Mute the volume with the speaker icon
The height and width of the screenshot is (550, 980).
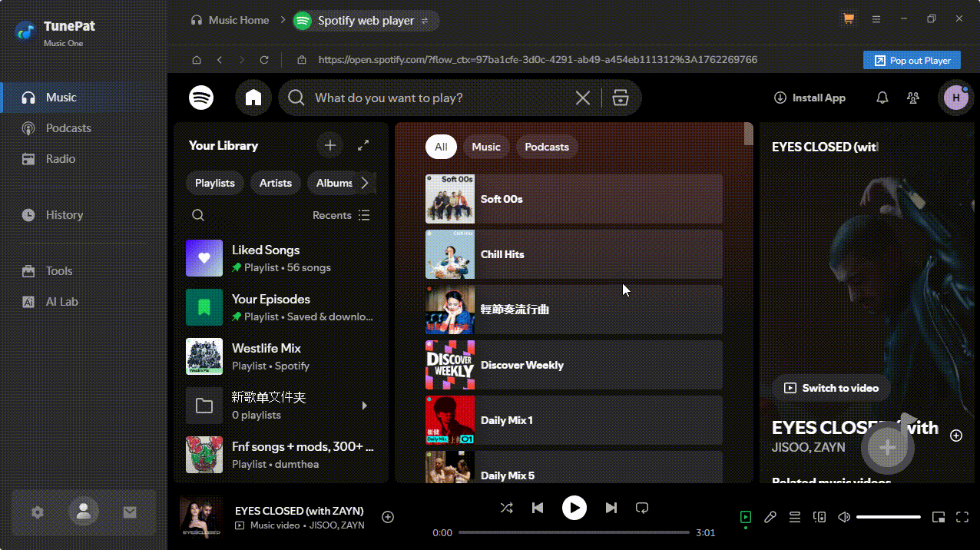point(843,517)
